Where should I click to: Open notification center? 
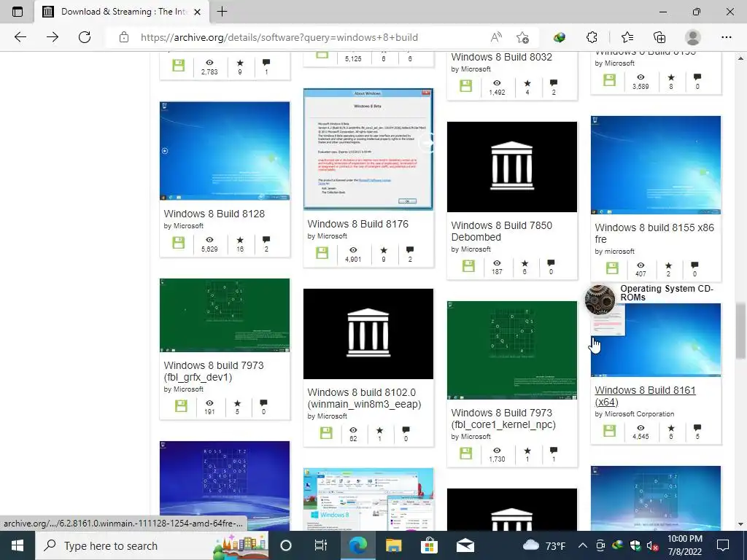click(723, 545)
